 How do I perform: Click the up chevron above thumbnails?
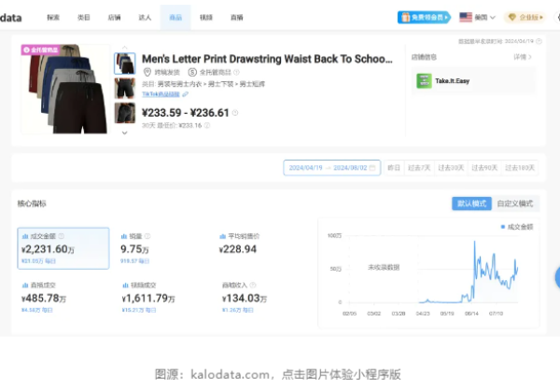pyautogui.click(x=125, y=47)
